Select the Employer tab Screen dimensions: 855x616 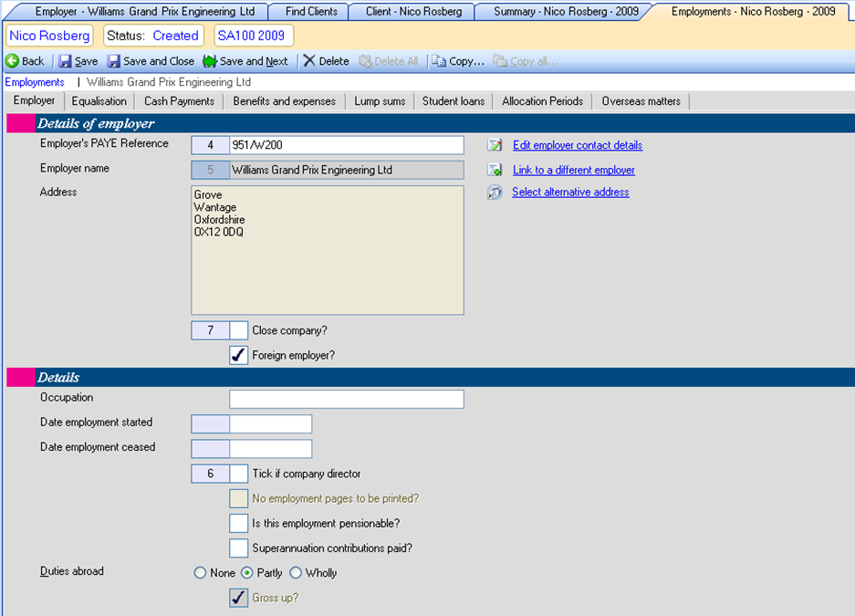coord(35,101)
